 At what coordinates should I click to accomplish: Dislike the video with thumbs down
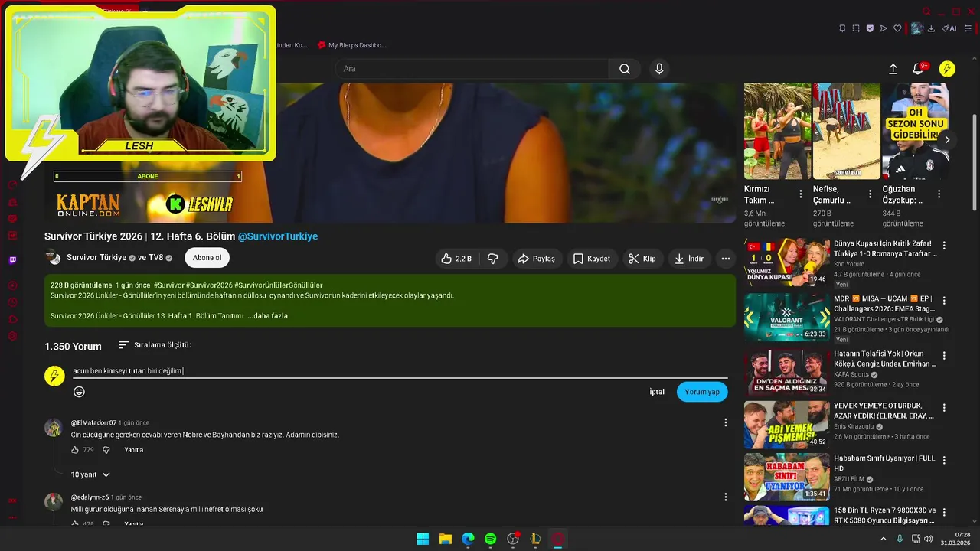pyautogui.click(x=493, y=259)
